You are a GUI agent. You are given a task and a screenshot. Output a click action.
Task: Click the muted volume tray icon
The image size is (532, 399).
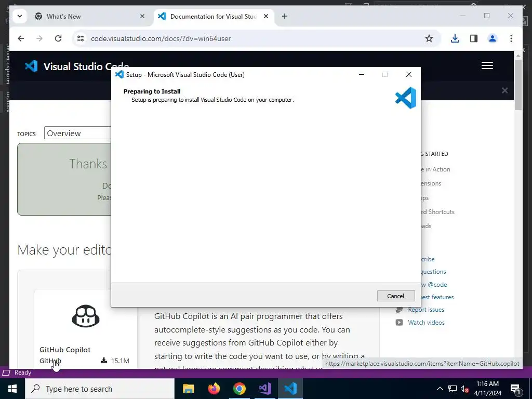point(464,389)
